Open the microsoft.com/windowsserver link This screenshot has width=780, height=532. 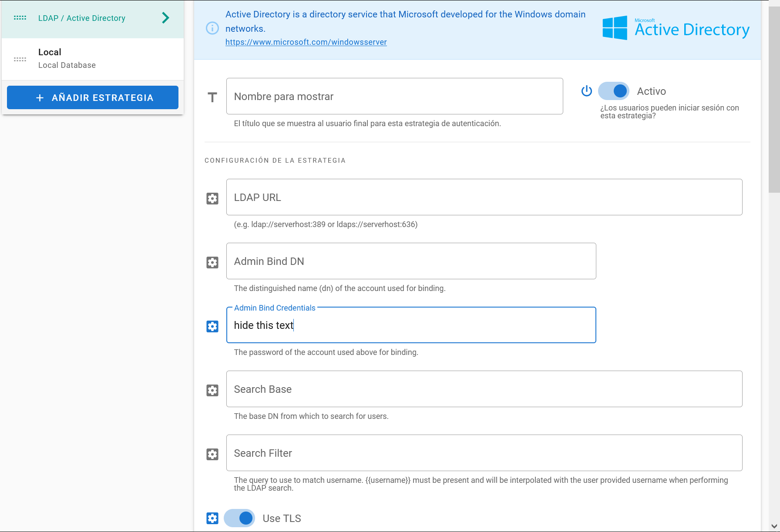click(x=306, y=42)
